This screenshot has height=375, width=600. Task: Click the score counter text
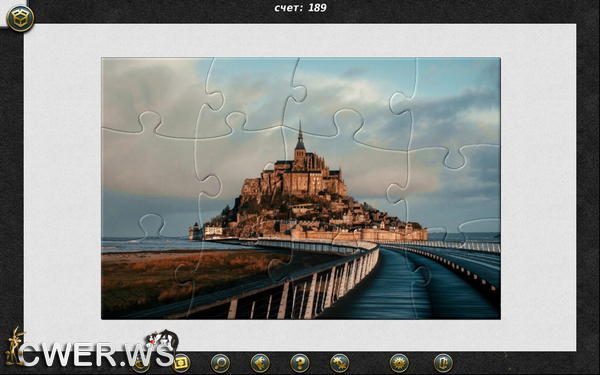300,8
